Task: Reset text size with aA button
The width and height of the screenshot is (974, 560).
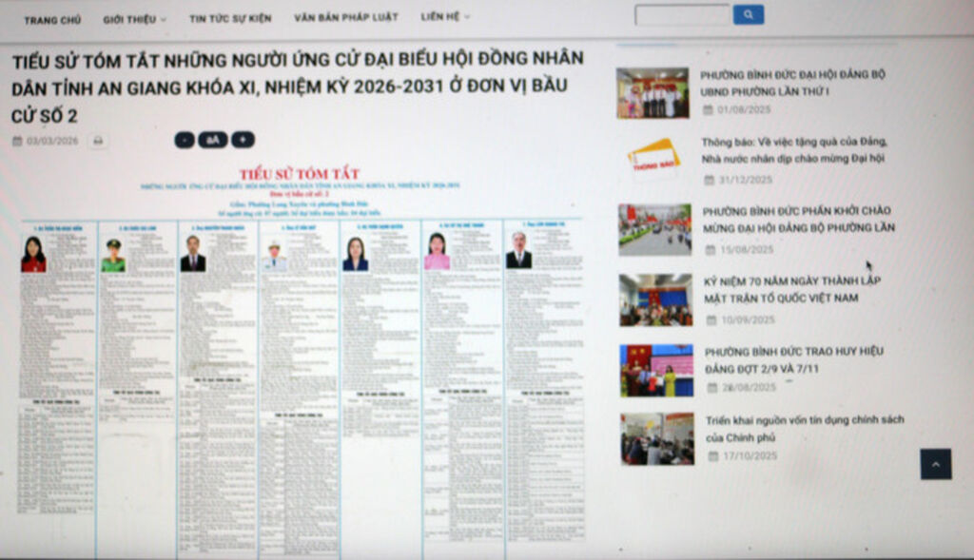Action: 212,141
